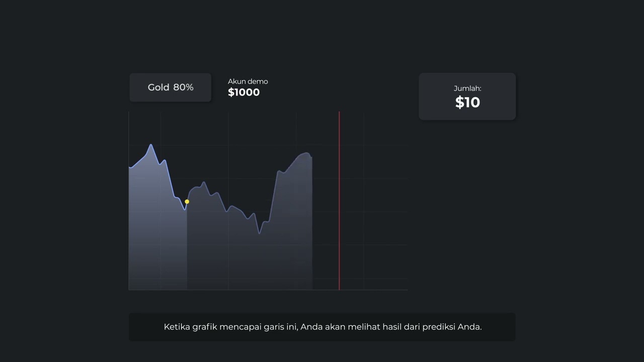Click the $1000 demo balance
The image size is (644, 362).
pos(244,93)
